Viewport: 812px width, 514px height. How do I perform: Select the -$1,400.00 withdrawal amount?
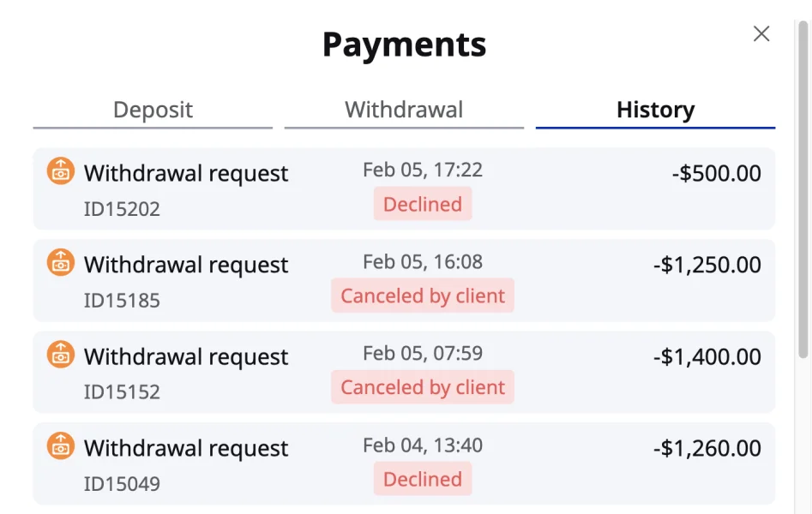707,356
